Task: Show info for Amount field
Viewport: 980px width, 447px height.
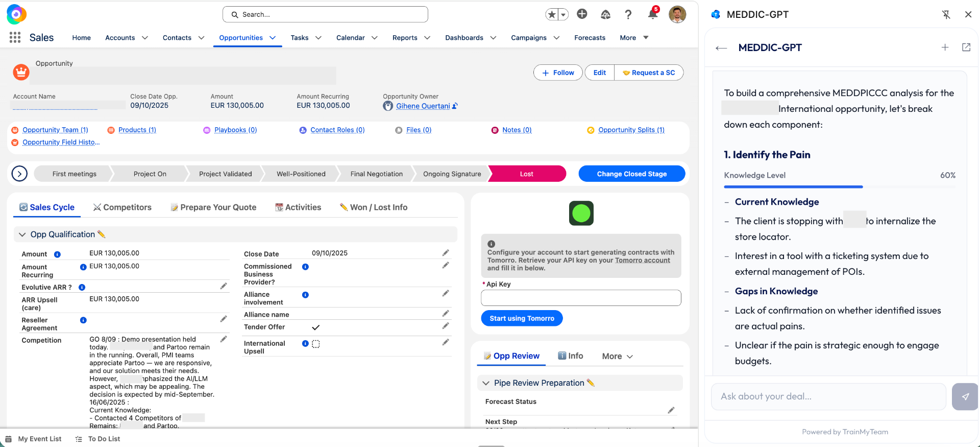Action: click(57, 254)
